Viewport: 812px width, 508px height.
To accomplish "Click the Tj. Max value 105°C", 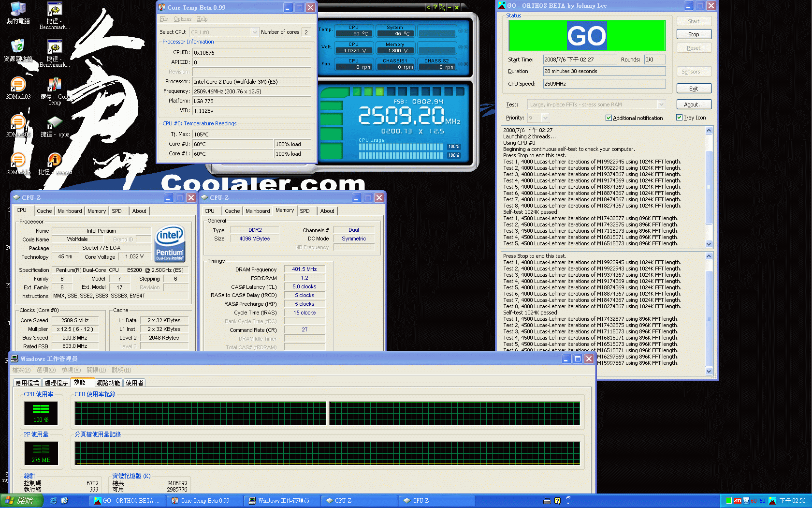I will coord(251,134).
